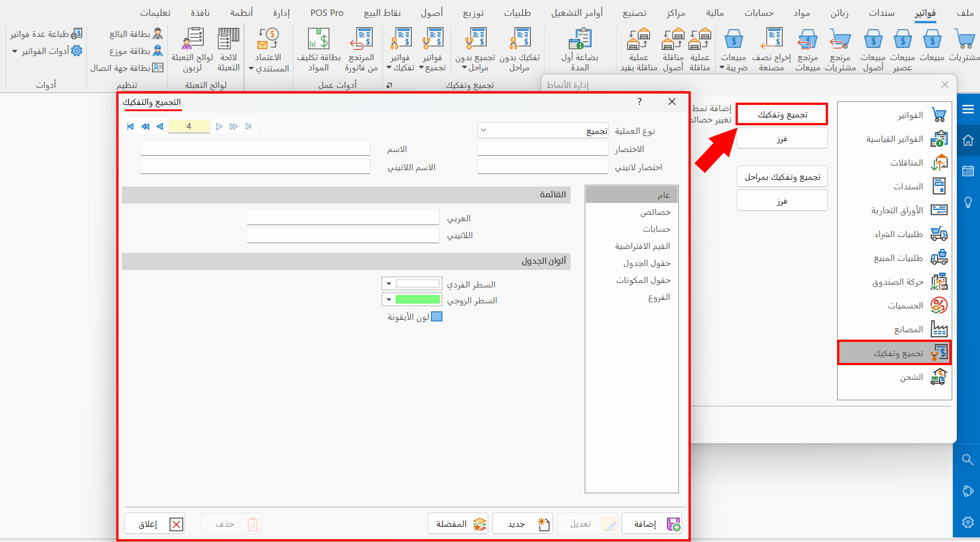Open the فواتير ribbon tab
The height and width of the screenshot is (542, 980).
click(925, 12)
